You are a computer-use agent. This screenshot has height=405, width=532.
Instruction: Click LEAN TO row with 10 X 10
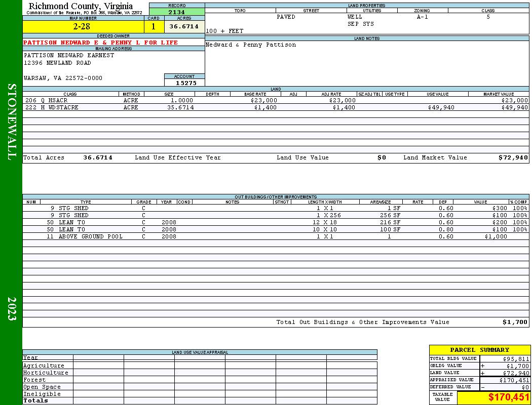276,229
